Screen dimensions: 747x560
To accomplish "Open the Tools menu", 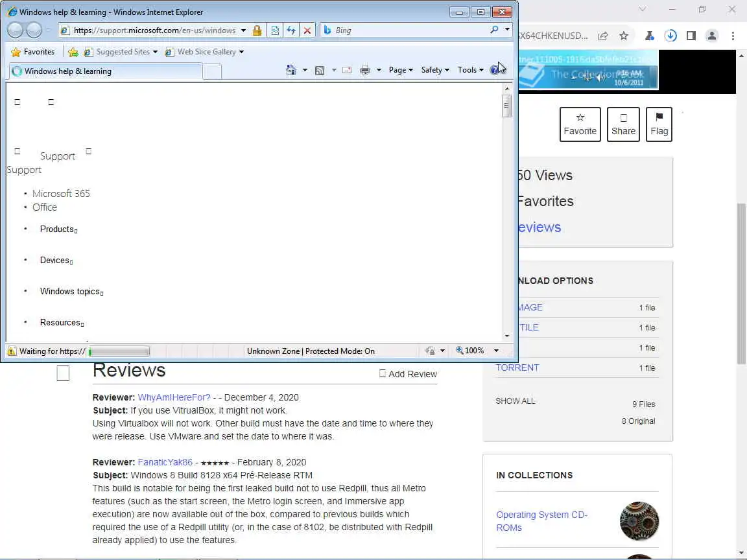I will [x=470, y=70].
